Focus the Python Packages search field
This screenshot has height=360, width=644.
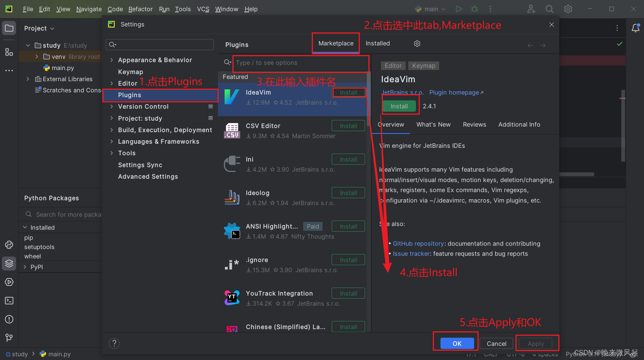(x=63, y=214)
